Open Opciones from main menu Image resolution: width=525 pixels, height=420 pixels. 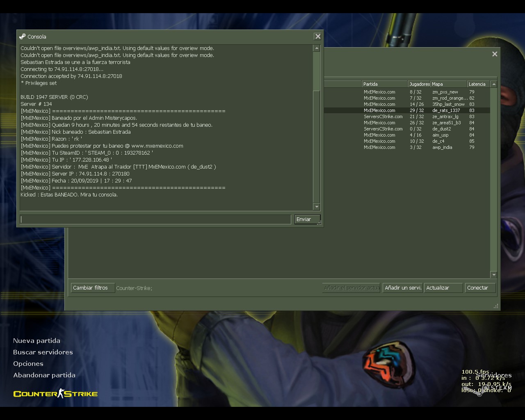tap(28, 364)
